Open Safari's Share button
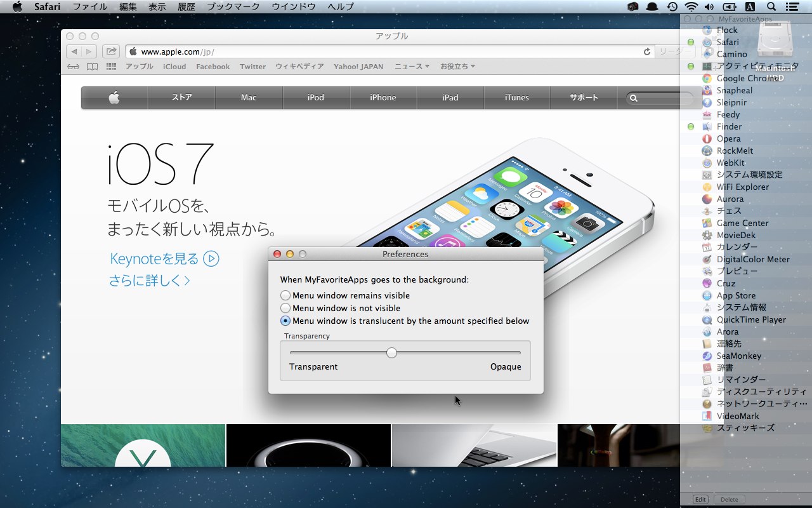The height and width of the screenshot is (508, 812). point(111,51)
